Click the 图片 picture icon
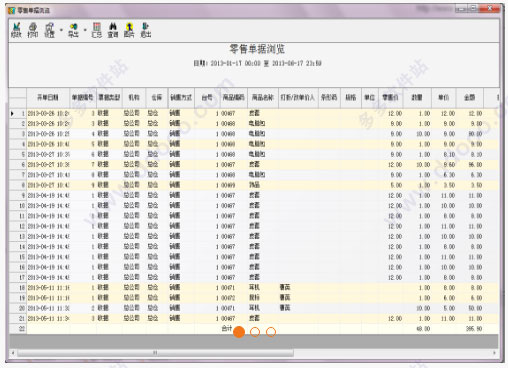 129,30
